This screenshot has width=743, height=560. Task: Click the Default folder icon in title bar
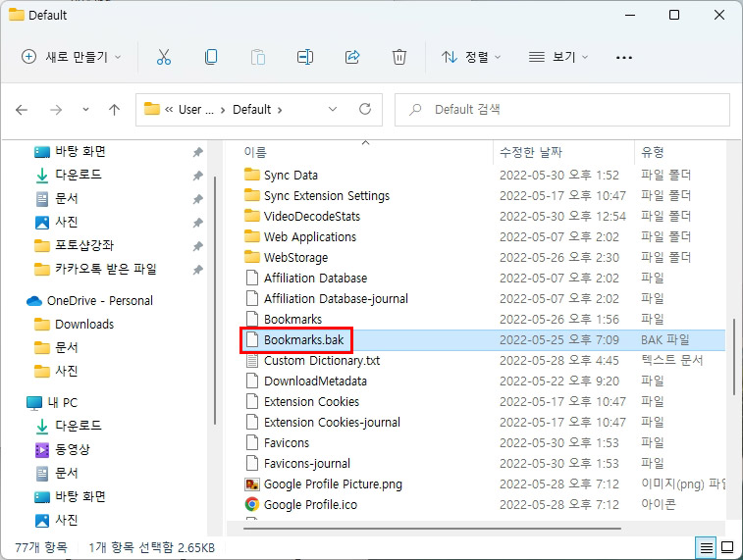click(17, 15)
